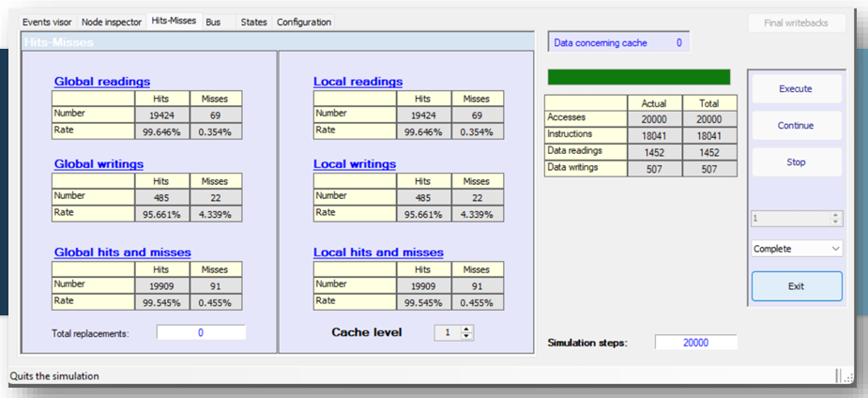Select Local readings misses number 69

tap(477, 115)
